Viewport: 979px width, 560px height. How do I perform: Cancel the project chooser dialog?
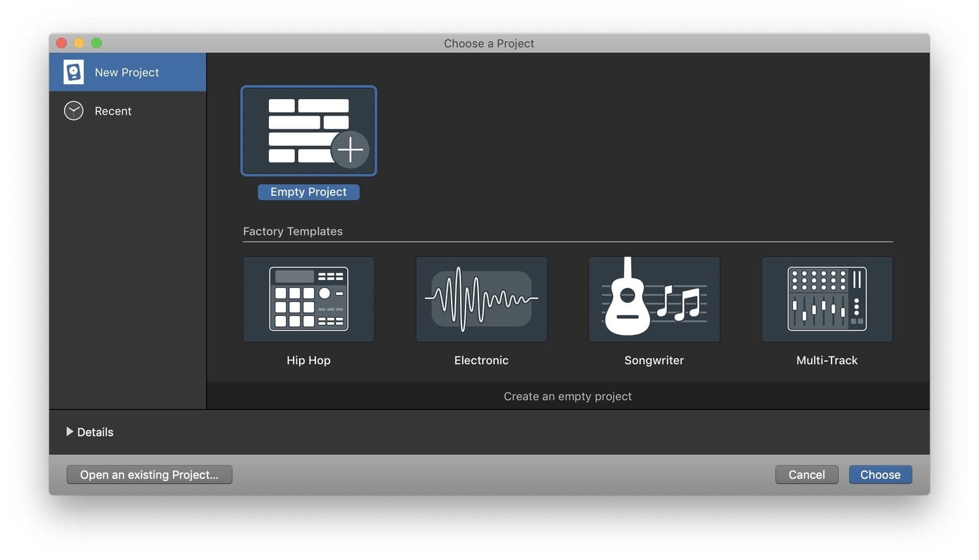pyautogui.click(x=807, y=474)
